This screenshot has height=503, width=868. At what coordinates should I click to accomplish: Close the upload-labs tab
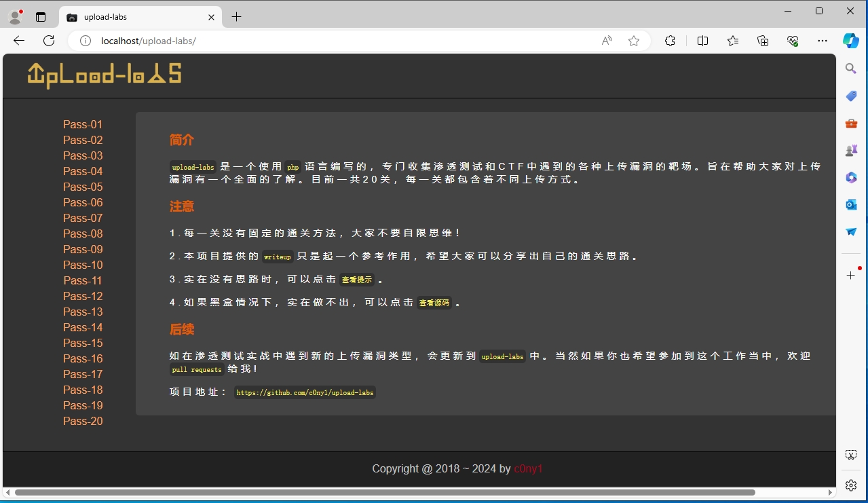[212, 17]
